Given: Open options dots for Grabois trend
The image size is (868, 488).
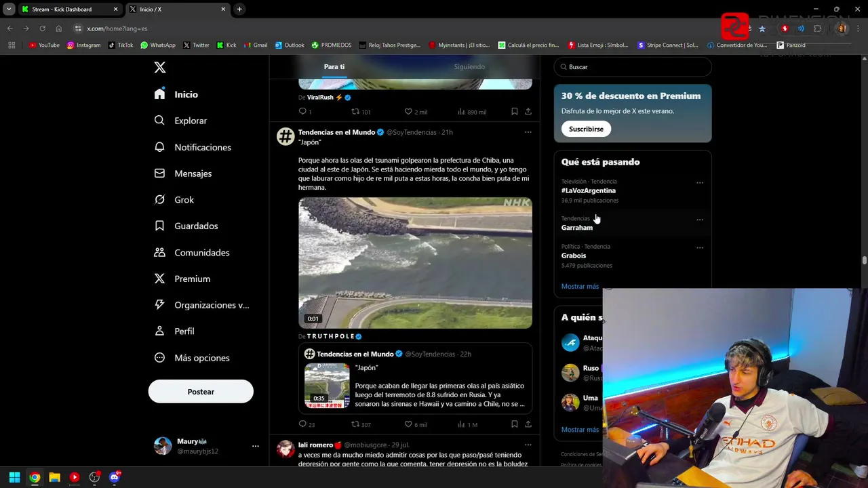Looking at the screenshot, I should click(700, 247).
